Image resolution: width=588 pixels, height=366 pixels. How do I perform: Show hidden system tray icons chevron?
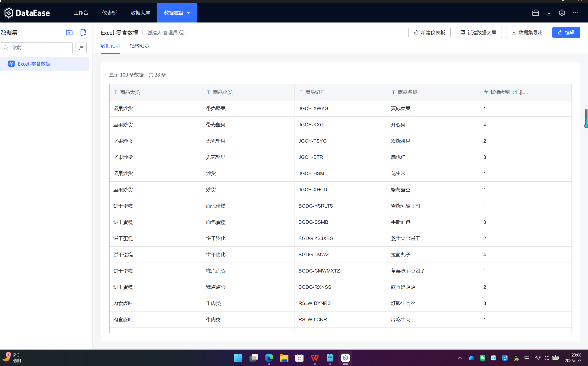(460, 358)
